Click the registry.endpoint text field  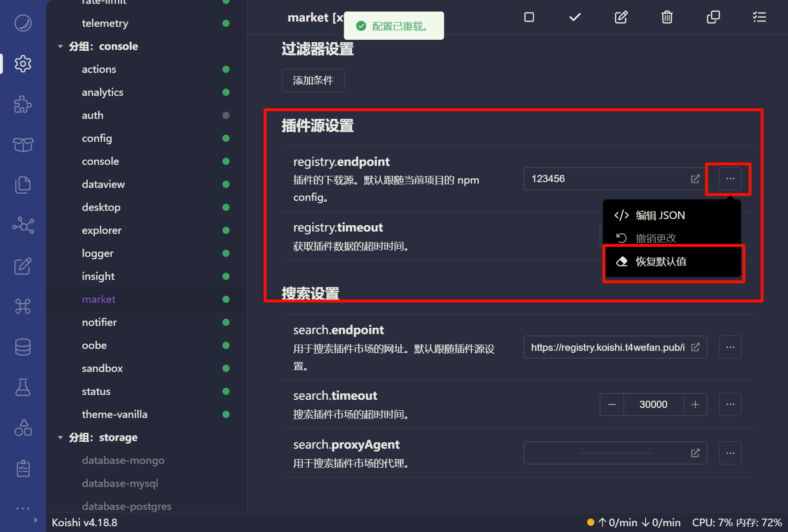point(606,179)
